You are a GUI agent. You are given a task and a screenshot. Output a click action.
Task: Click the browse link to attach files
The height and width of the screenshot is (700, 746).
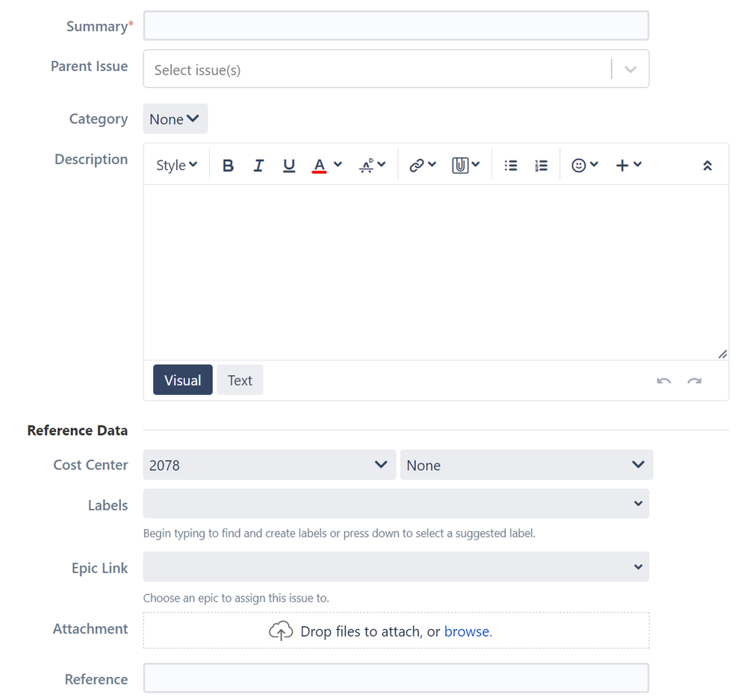(468, 631)
